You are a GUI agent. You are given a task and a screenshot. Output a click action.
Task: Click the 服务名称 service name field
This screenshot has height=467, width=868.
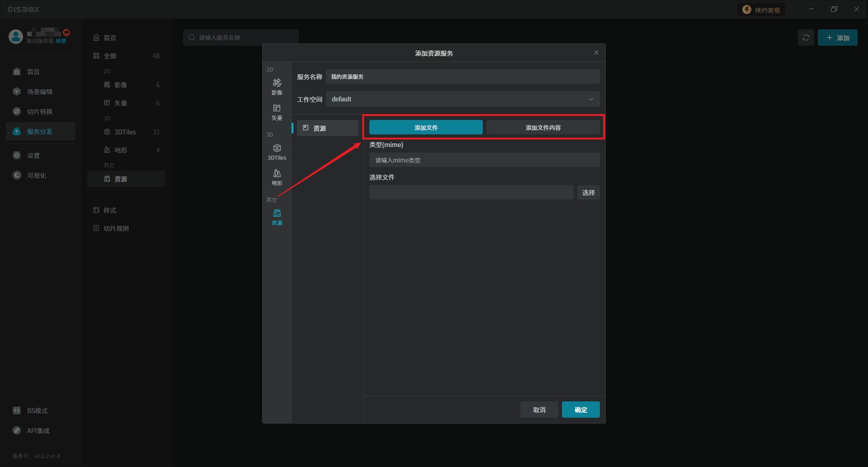462,76
